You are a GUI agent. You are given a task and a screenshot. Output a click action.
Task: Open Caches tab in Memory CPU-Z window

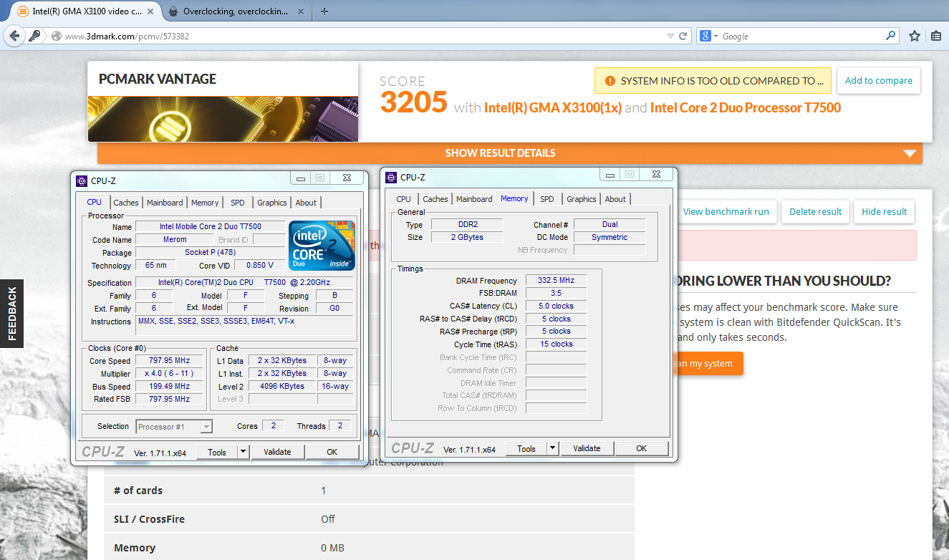click(x=435, y=199)
